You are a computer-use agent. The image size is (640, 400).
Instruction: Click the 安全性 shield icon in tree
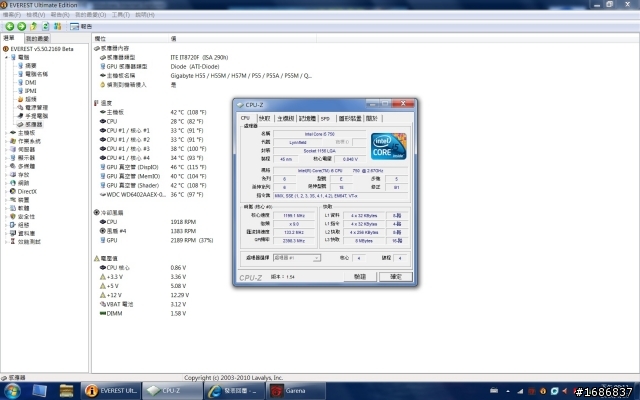(x=13, y=216)
